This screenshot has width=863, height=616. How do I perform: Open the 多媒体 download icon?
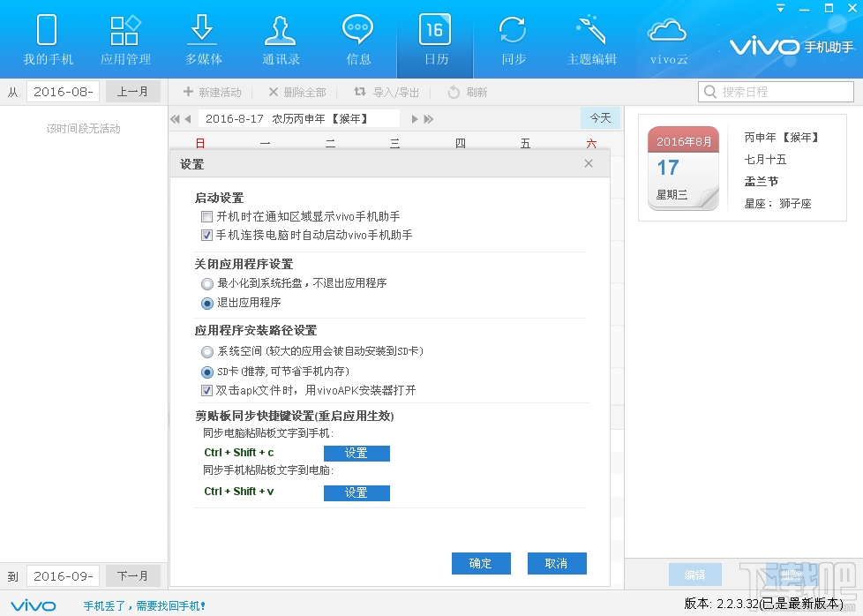coord(203,39)
